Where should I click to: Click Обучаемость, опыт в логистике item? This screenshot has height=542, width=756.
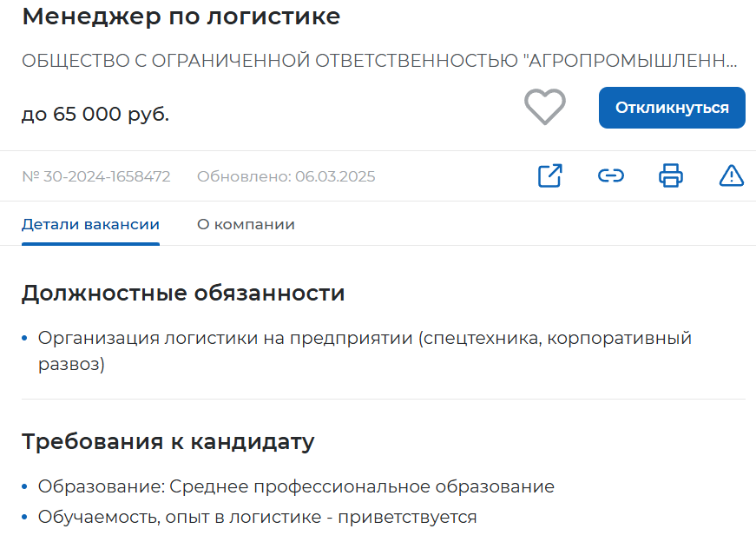(x=258, y=517)
